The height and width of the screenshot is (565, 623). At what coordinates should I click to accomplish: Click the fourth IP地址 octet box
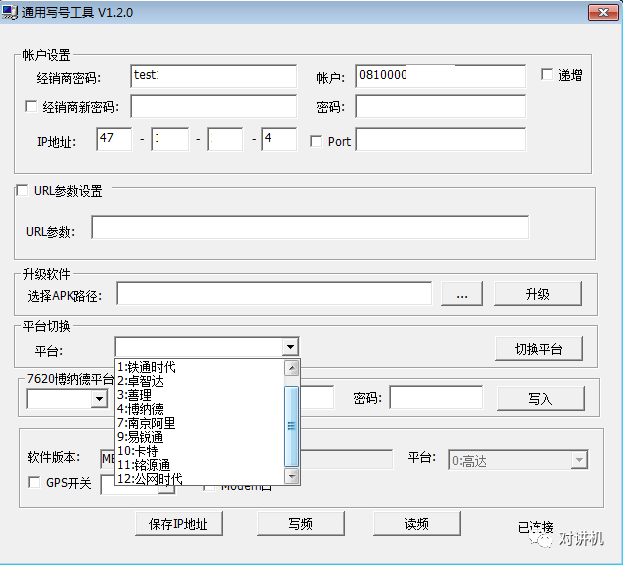279,139
